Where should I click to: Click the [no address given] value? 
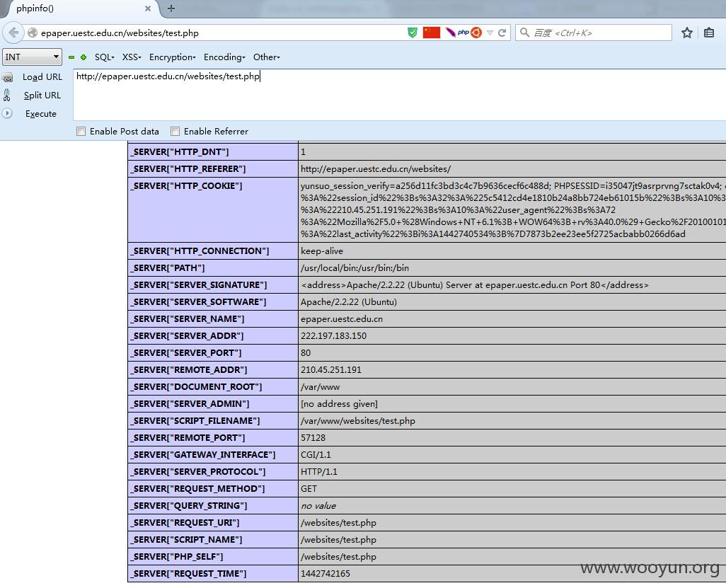(x=339, y=404)
